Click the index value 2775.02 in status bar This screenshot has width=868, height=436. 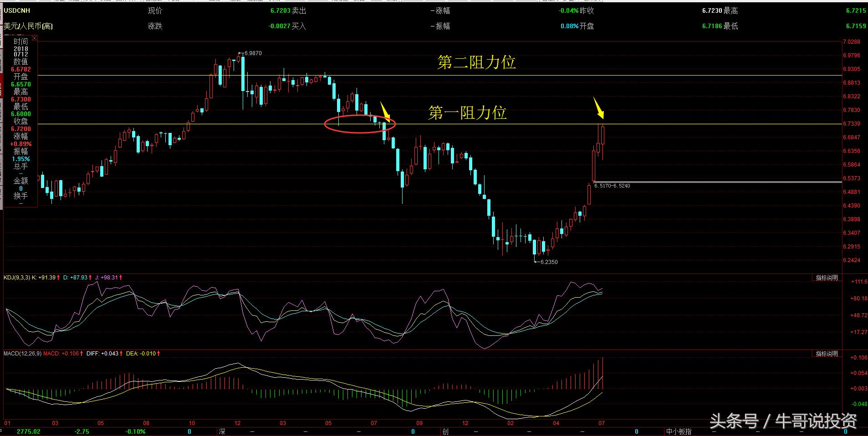(29, 431)
